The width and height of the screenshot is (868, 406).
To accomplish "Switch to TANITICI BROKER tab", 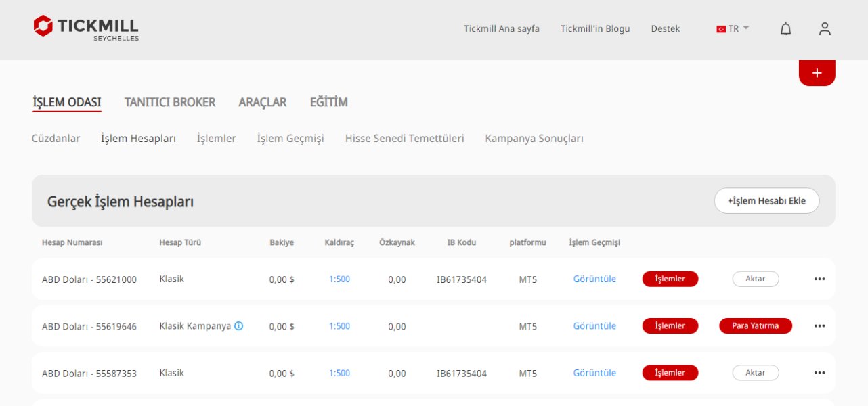I will tap(170, 102).
